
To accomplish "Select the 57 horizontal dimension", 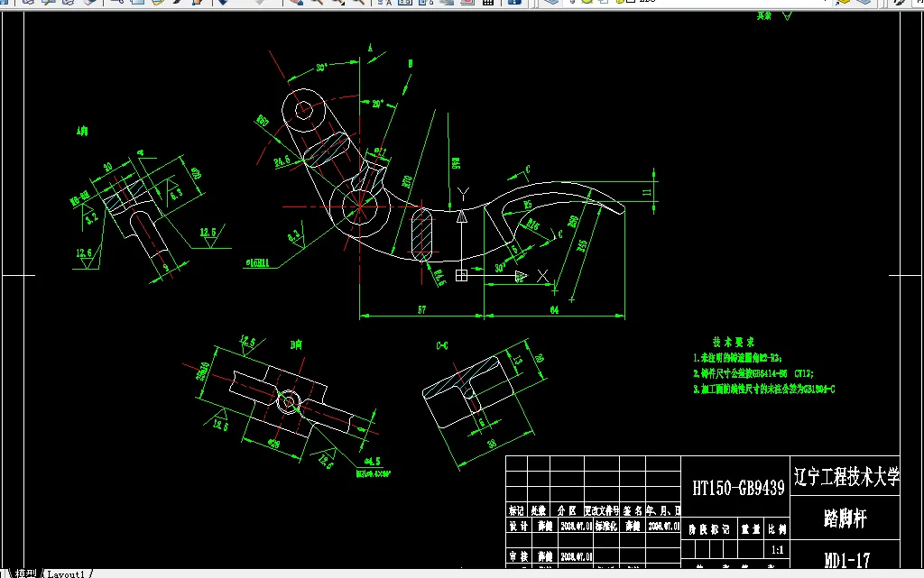I will coord(422,309).
